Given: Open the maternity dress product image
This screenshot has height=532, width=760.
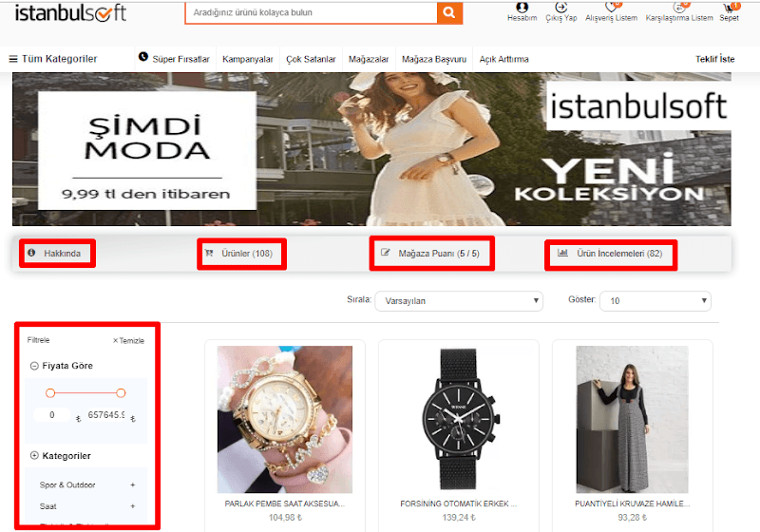Looking at the screenshot, I should click(632, 419).
